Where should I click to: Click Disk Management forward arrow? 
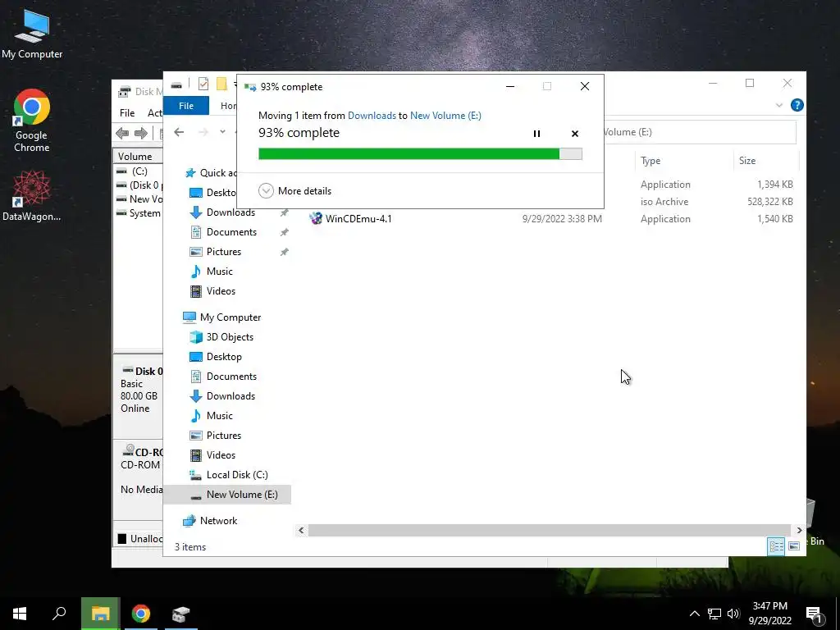pyautogui.click(x=141, y=133)
